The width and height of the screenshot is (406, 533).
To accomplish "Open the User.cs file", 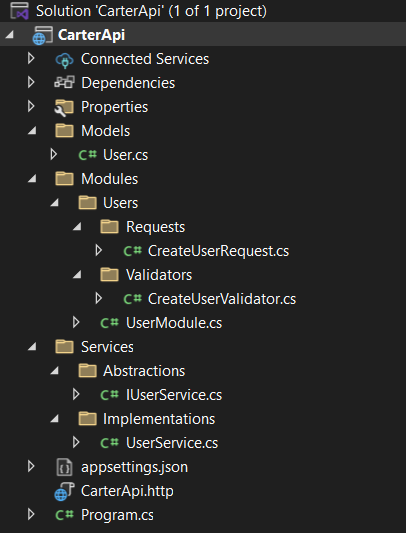I will (x=125, y=155).
